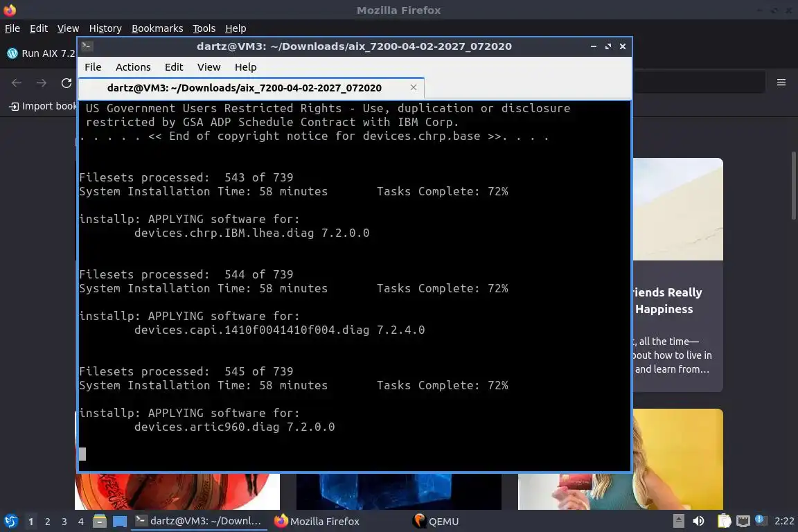Click the 2:22 taskbar clock
The image size is (798, 532).
pos(783,521)
